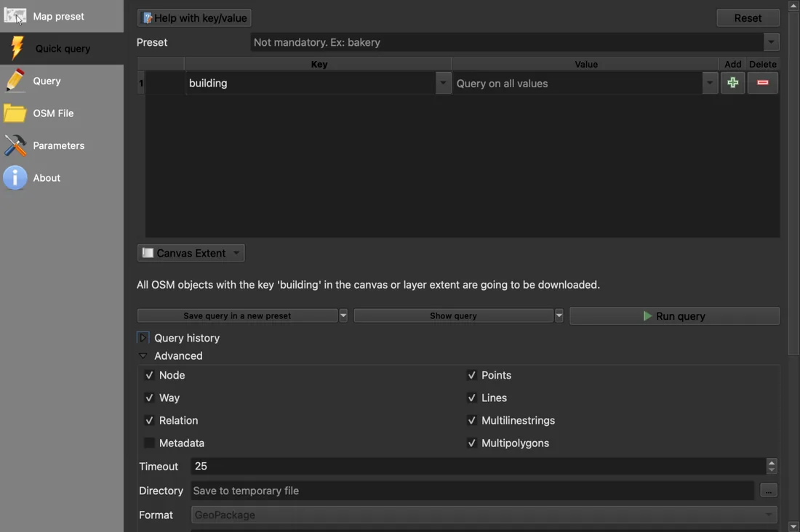Open the Preset dropdown arrow
800x532 pixels.
pos(771,42)
